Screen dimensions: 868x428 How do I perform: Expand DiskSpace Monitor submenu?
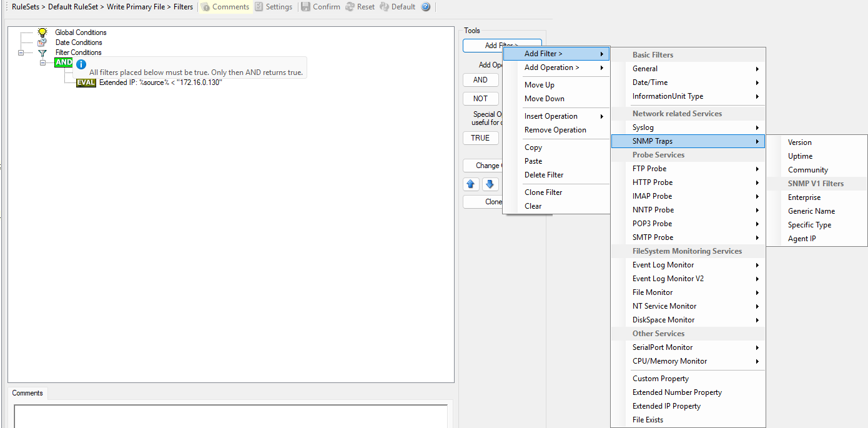[x=688, y=320]
